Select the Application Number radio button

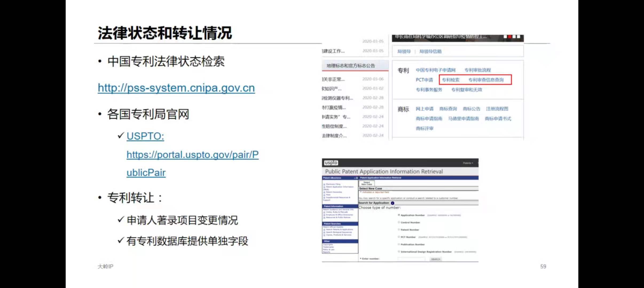pyautogui.click(x=399, y=215)
